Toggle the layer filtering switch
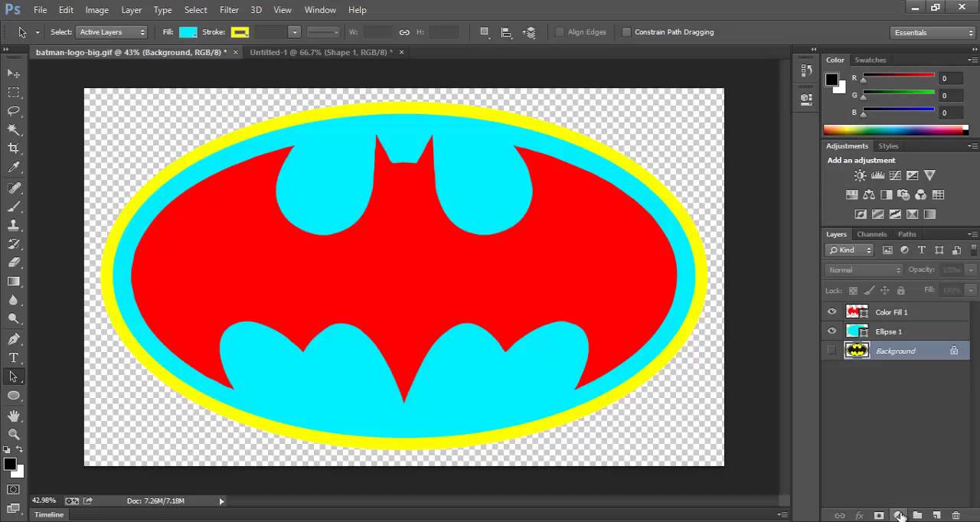Viewport: 980px width, 522px height. pyautogui.click(x=975, y=250)
